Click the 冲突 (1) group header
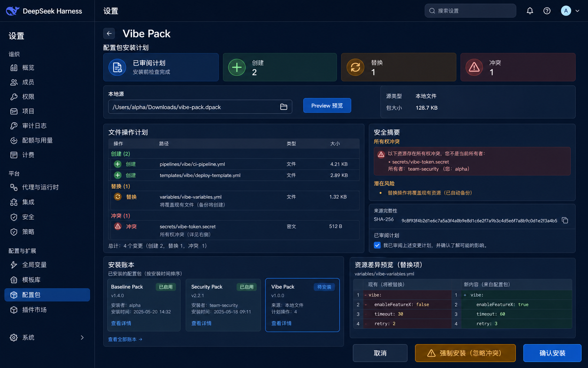Screen dimensions: 588x368 (x=120, y=216)
